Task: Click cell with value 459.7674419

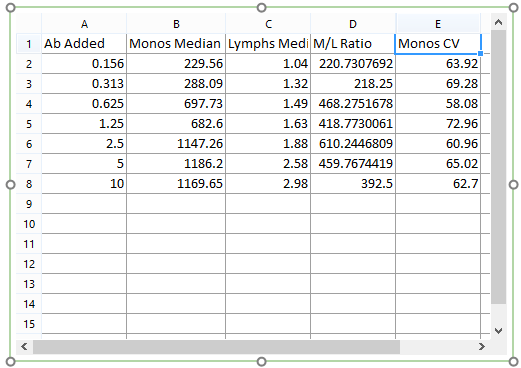Action: 353,164
